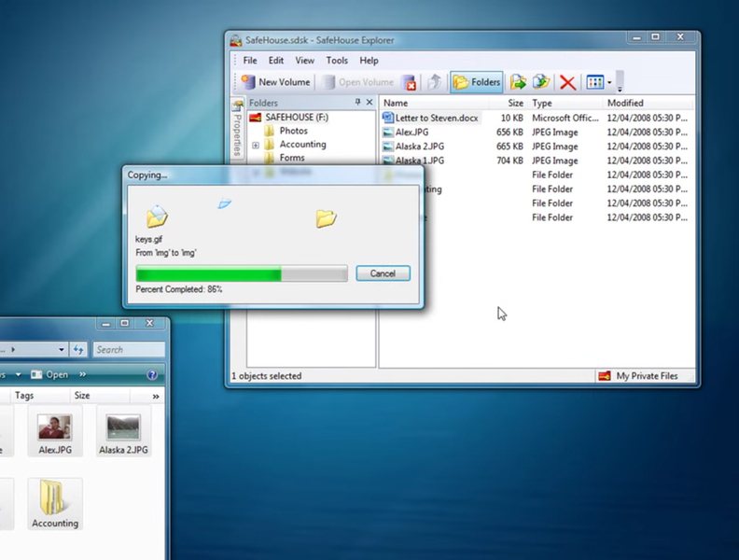Image resolution: width=739 pixels, height=560 pixels.
Task: Close the Folders pane
Action: point(369,102)
